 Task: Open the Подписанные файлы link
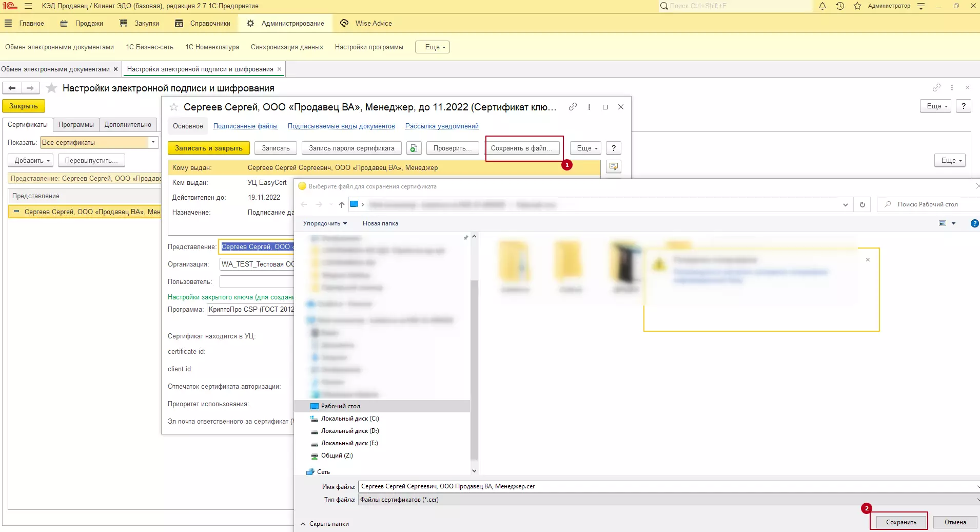point(245,126)
